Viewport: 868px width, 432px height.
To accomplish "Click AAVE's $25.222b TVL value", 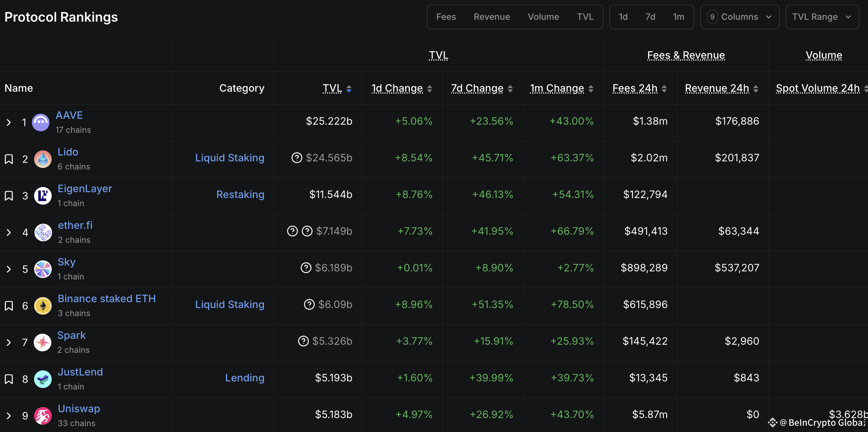I will click(x=329, y=121).
